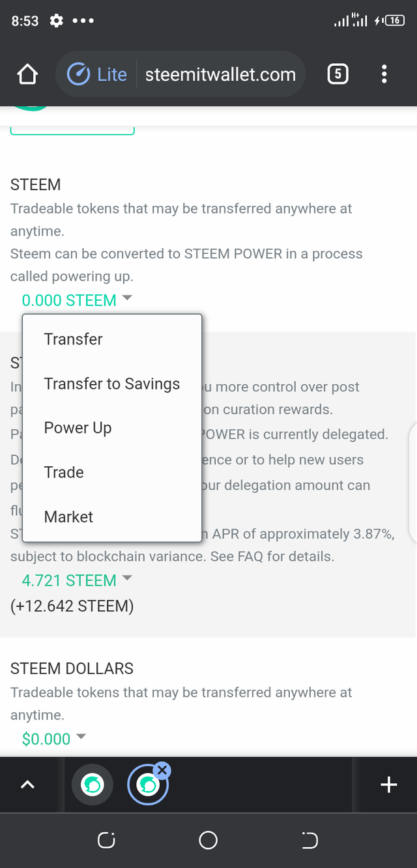Tap the browser home icon
Image resolution: width=417 pixels, height=868 pixels.
tap(27, 75)
